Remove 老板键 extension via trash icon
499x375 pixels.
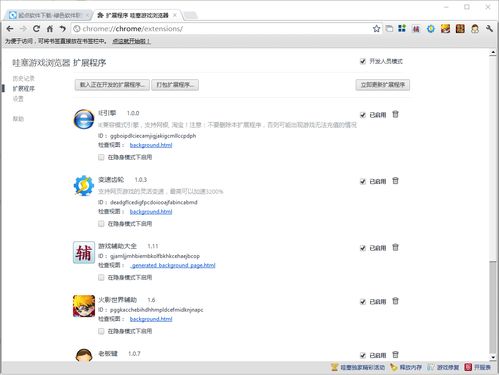point(395,355)
